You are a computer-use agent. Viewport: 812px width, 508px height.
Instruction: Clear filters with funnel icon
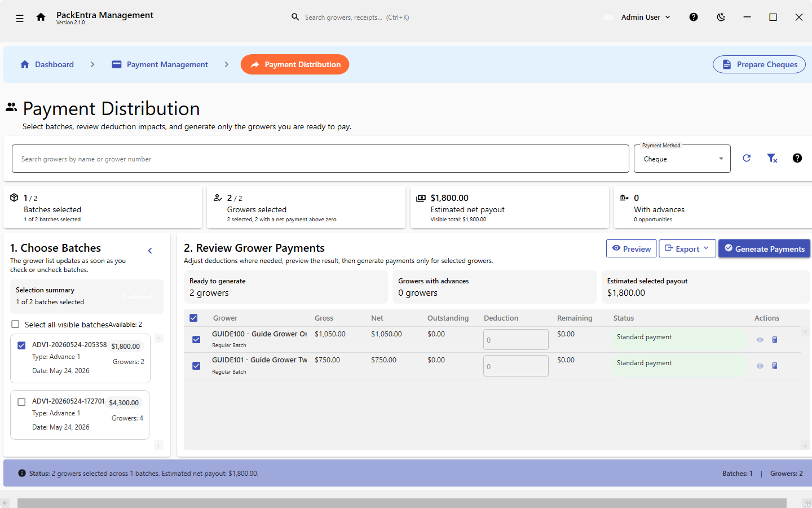772,158
